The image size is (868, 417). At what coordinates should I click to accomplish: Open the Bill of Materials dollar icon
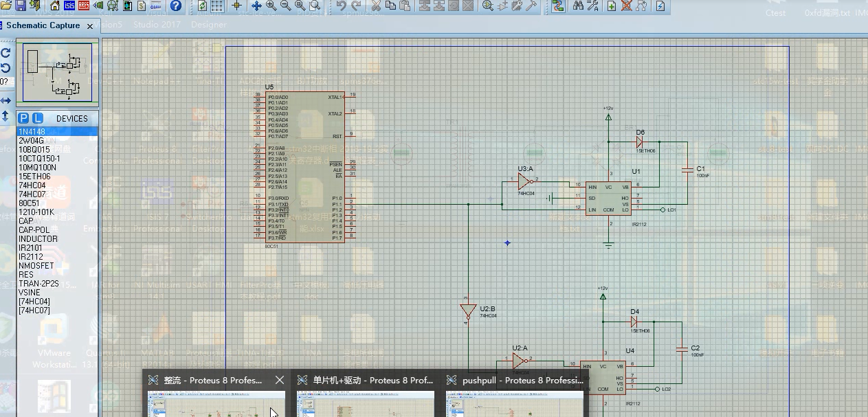(142, 5)
